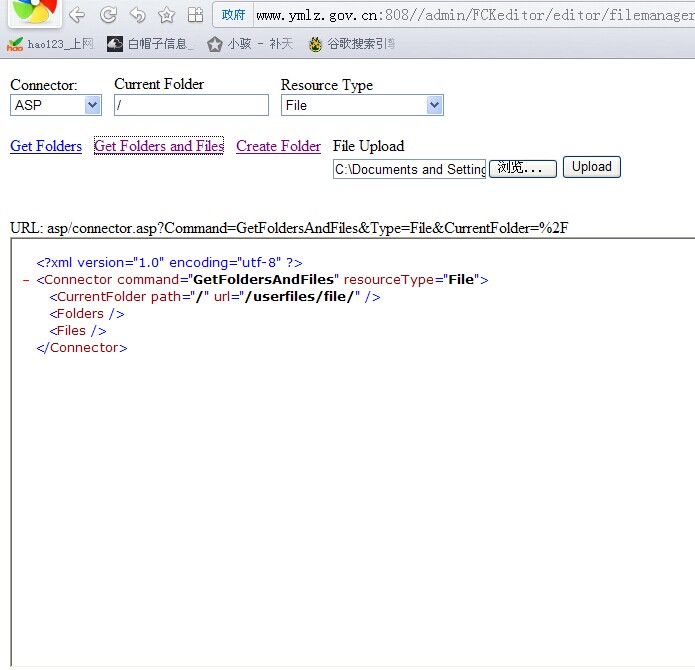
Task: Click the hao123 bookmark icon
Action: tap(15, 44)
